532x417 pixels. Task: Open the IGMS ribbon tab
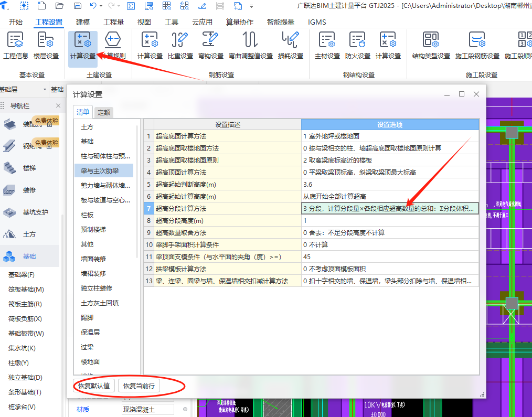(317, 22)
